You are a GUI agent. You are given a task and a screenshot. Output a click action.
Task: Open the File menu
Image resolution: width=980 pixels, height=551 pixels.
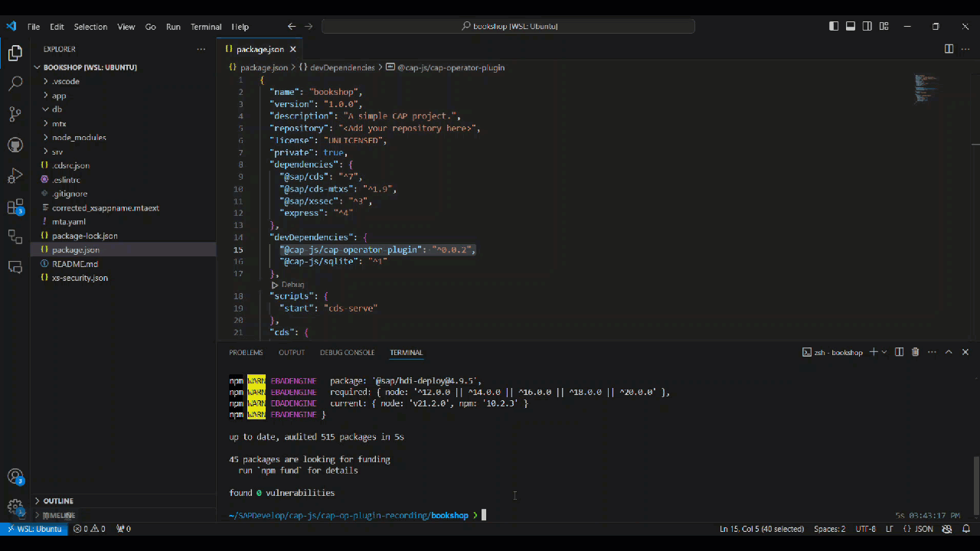34,27
